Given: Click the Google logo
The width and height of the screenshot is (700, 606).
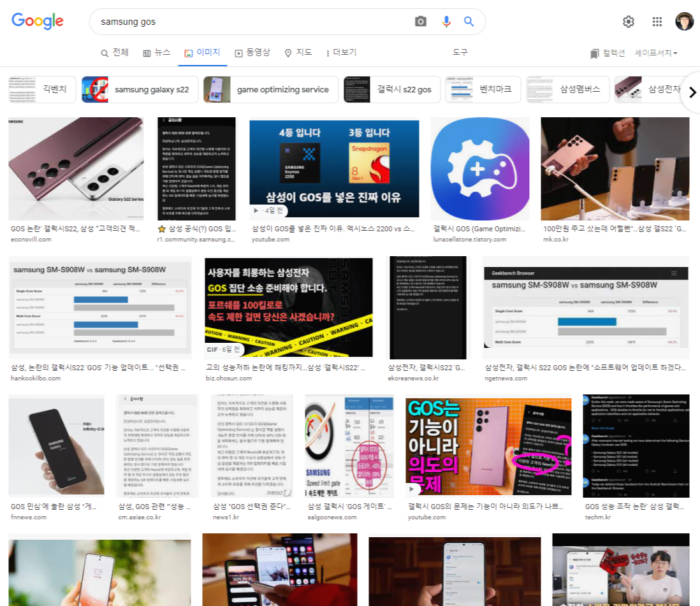Looking at the screenshot, I should (x=38, y=21).
